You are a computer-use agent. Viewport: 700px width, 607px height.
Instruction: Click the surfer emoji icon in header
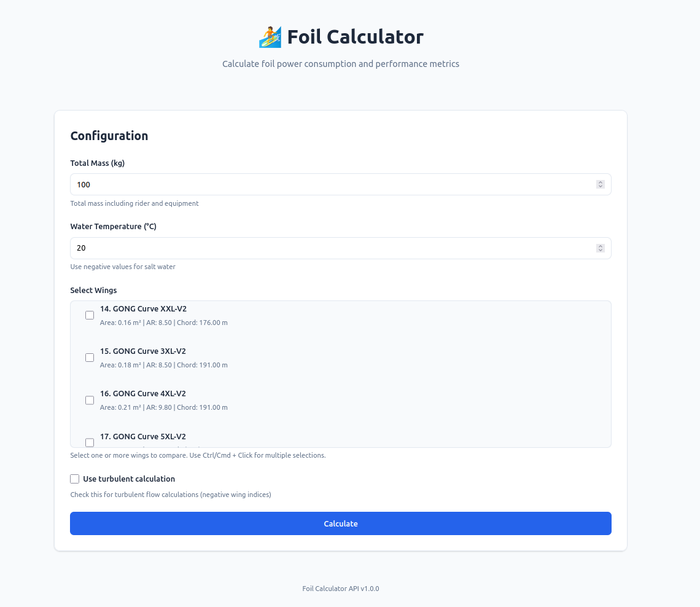pos(270,37)
